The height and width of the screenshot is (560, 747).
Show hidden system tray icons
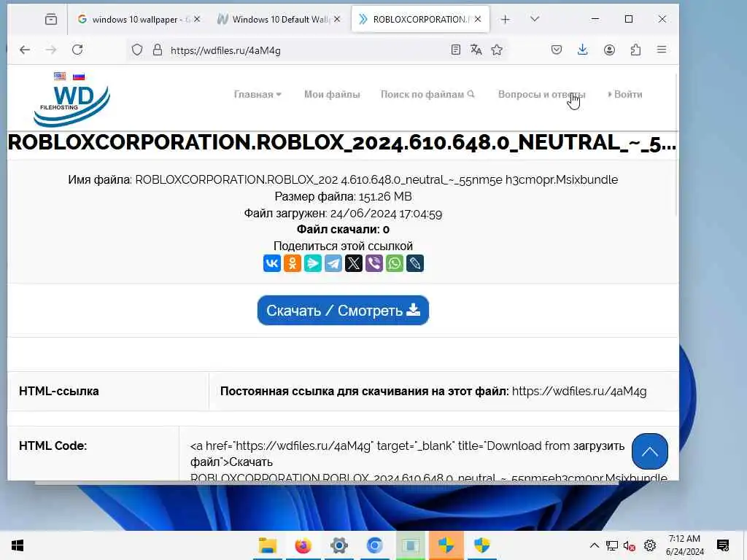click(x=594, y=545)
